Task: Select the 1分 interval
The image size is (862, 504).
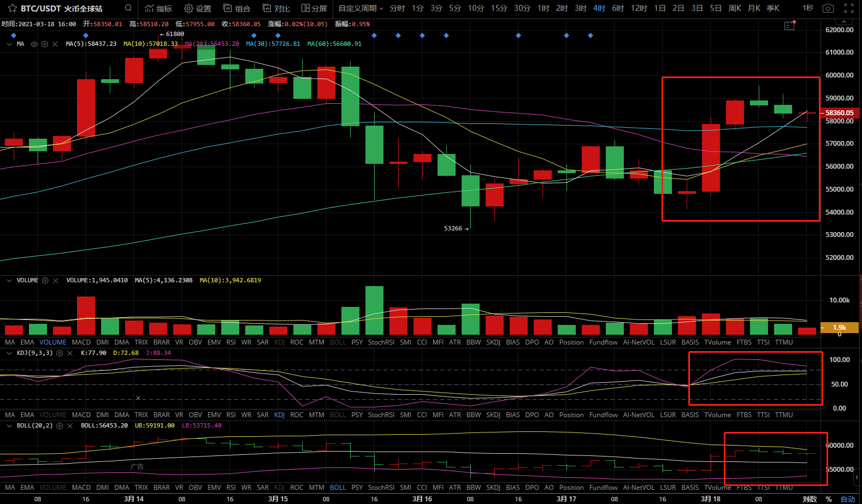Action: coord(417,8)
